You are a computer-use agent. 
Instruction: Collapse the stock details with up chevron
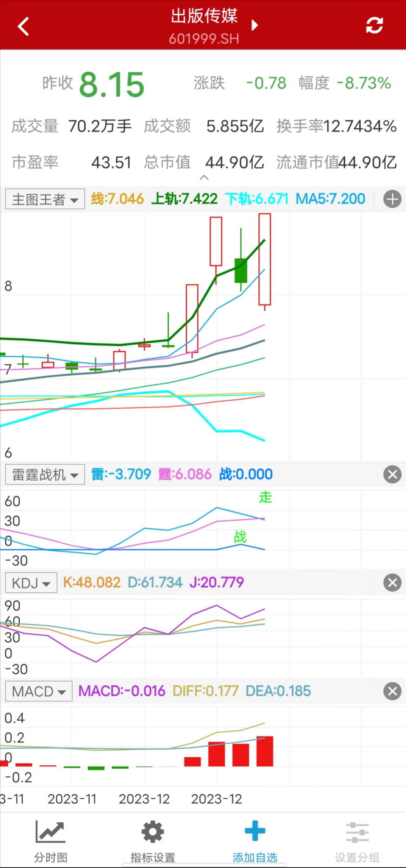[204, 177]
